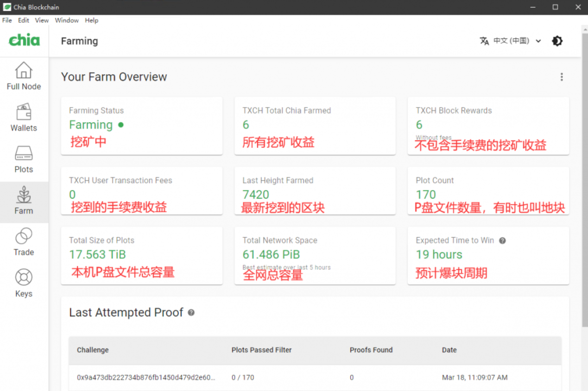Open Keys via the lifebuoy icon
The width and height of the screenshot is (588, 391).
[x=24, y=277]
